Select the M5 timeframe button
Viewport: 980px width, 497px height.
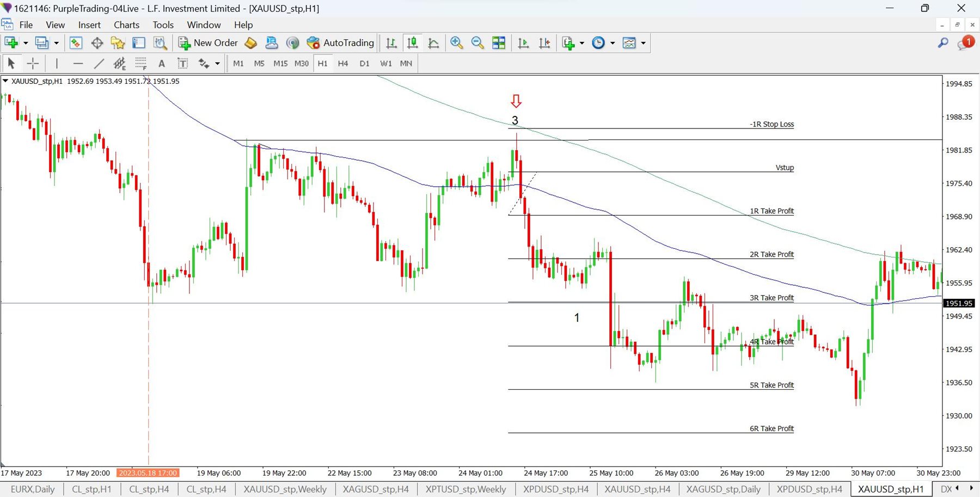(x=259, y=64)
